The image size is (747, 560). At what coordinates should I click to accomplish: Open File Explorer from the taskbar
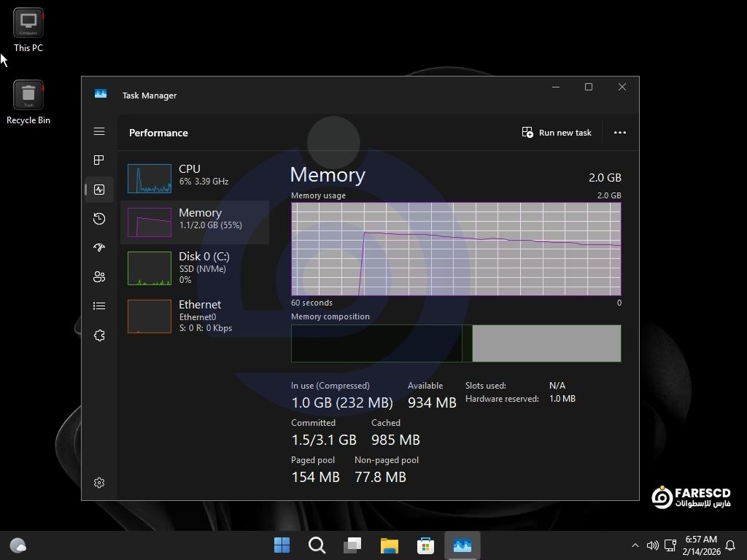tap(390, 545)
